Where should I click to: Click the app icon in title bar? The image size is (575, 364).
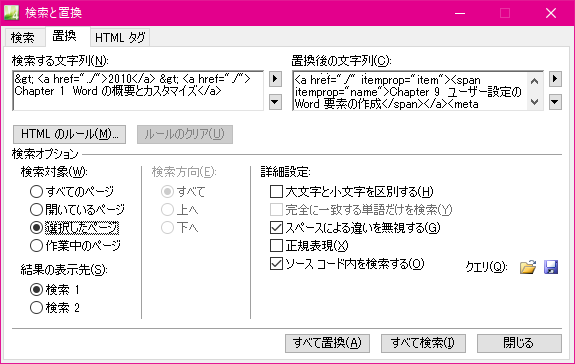[x=11, y=12]
